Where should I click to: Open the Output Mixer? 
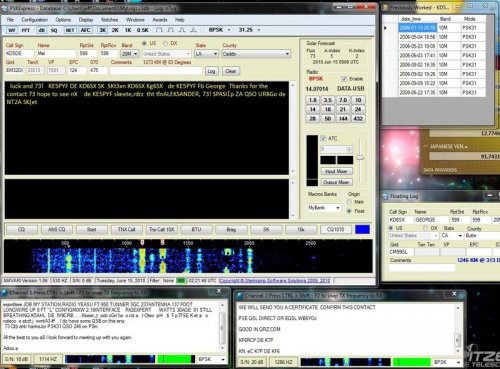pos(336,182)
